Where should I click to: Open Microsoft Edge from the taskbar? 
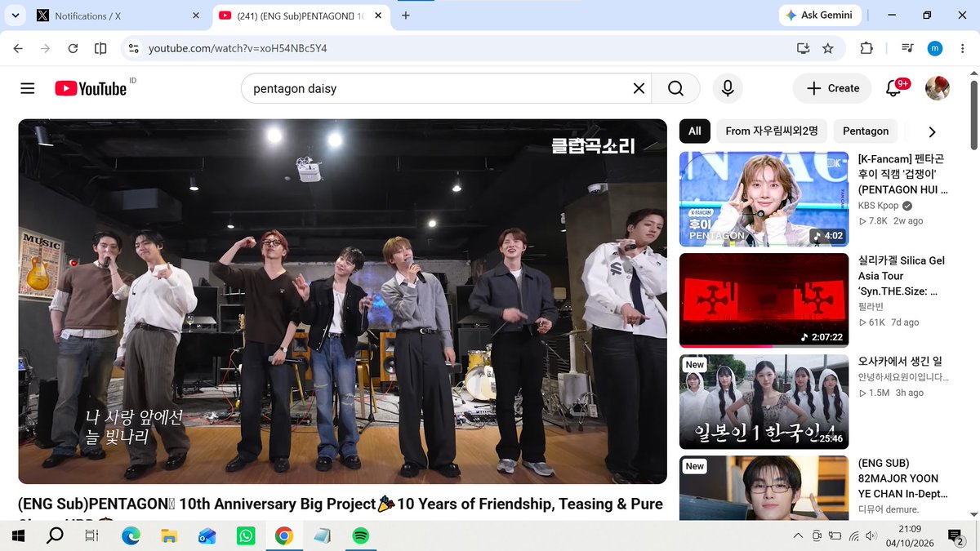[x=131, y=535]
